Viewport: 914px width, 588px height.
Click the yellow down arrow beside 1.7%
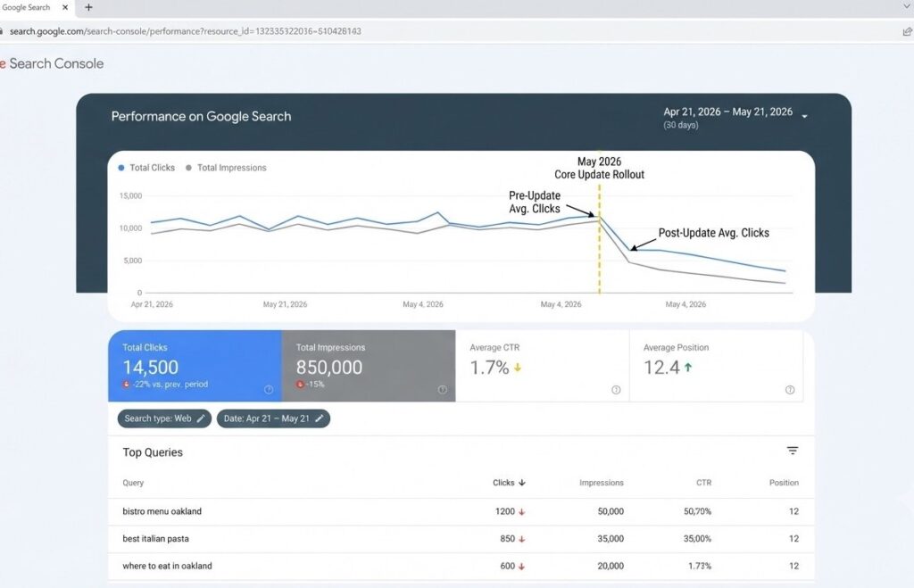tap(517, 368)
